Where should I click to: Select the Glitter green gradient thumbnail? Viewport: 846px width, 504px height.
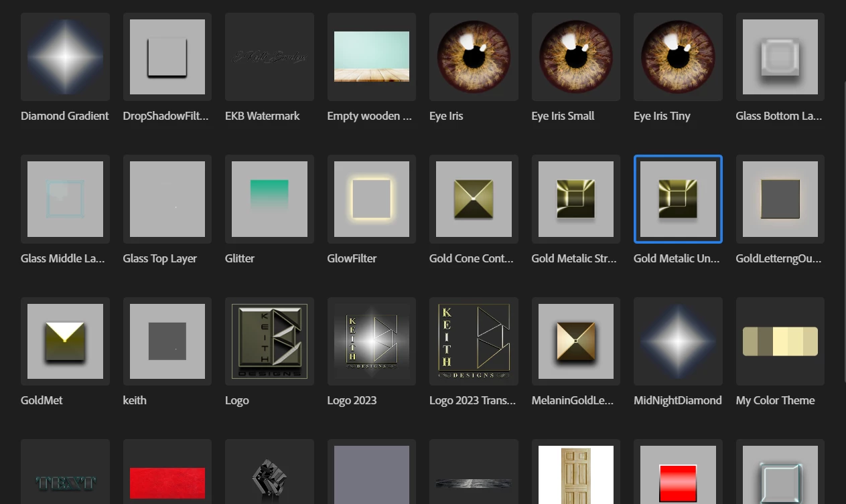point(269,199)
